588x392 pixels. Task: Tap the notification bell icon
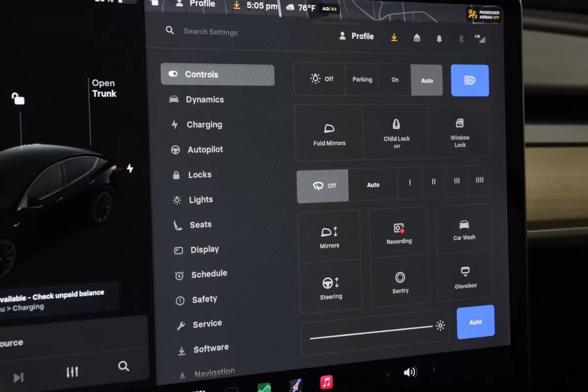click(x=439, y=39)
